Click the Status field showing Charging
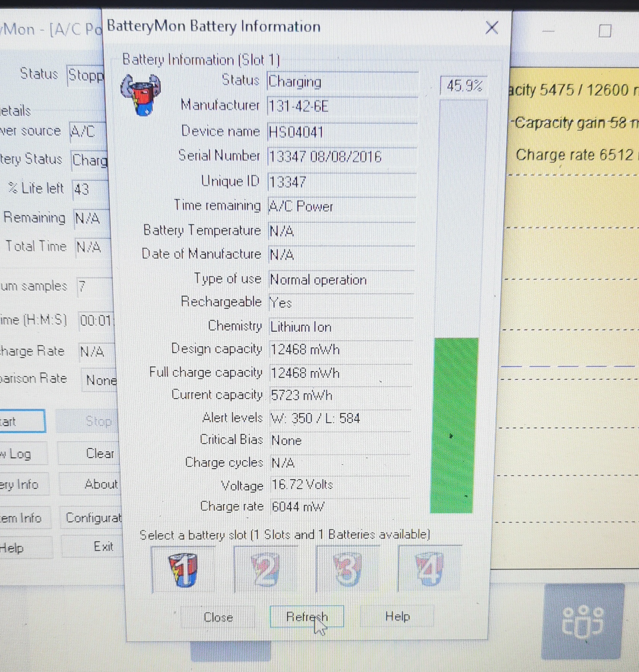Viewport: 639px width, 672px height. [x=342, y=82]
